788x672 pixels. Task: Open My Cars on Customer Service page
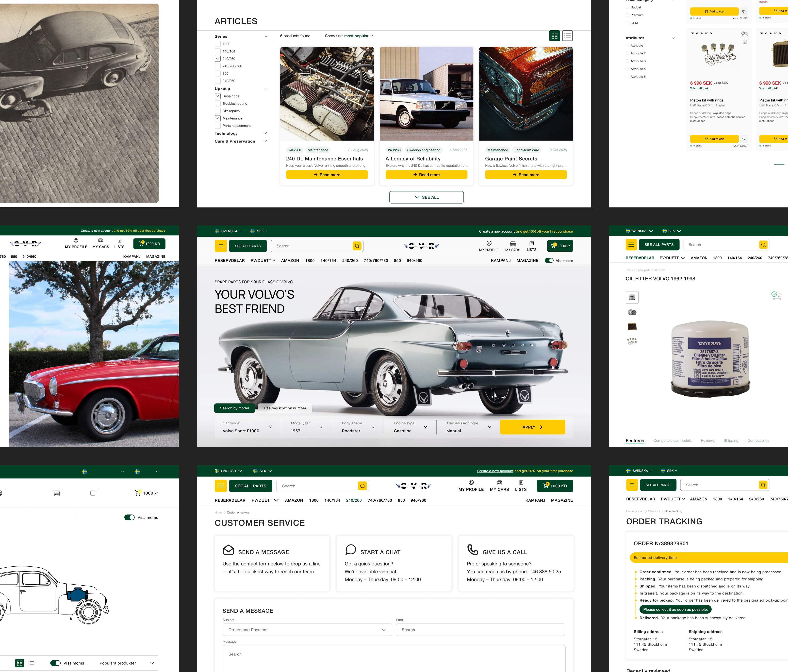(x=499, y=486)
